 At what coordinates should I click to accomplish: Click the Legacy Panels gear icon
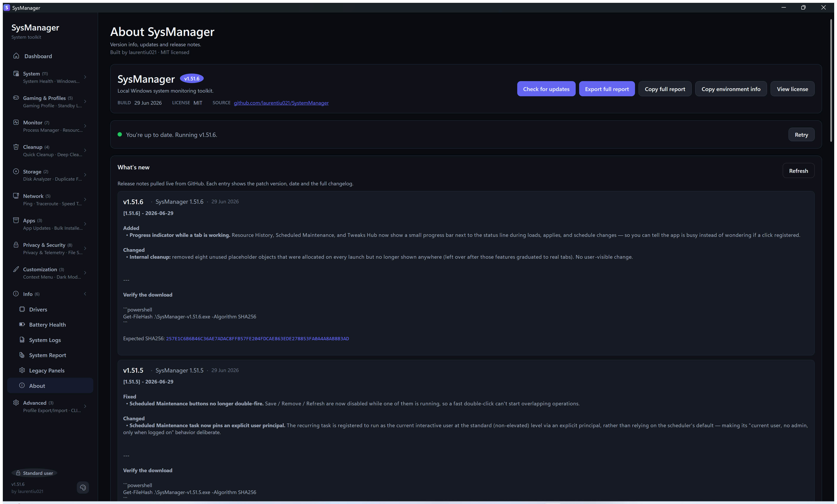point(22,370)
